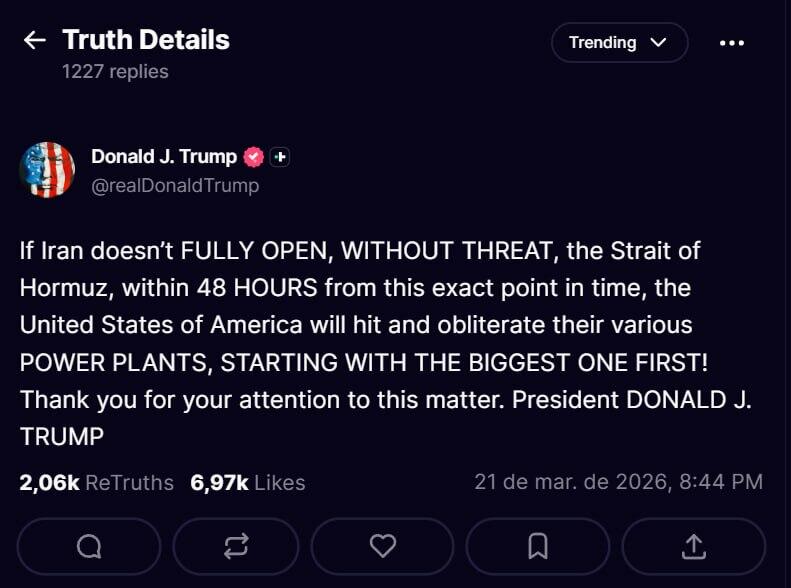This screenshot has height=588, width=791.
Task: Click the 1227 replies count
Action: tap(115, 71)
